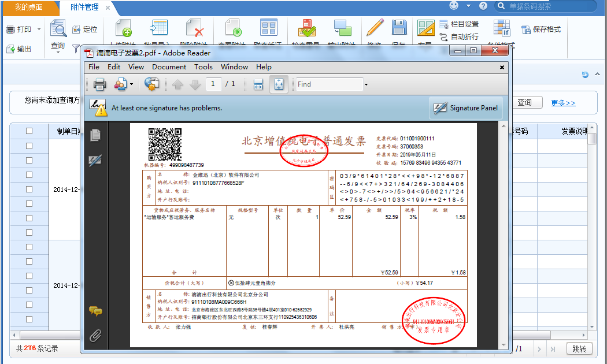Open the Signatures panel sidebar icon
This screenshot has height=364, width=607.
tap(95, 161)
